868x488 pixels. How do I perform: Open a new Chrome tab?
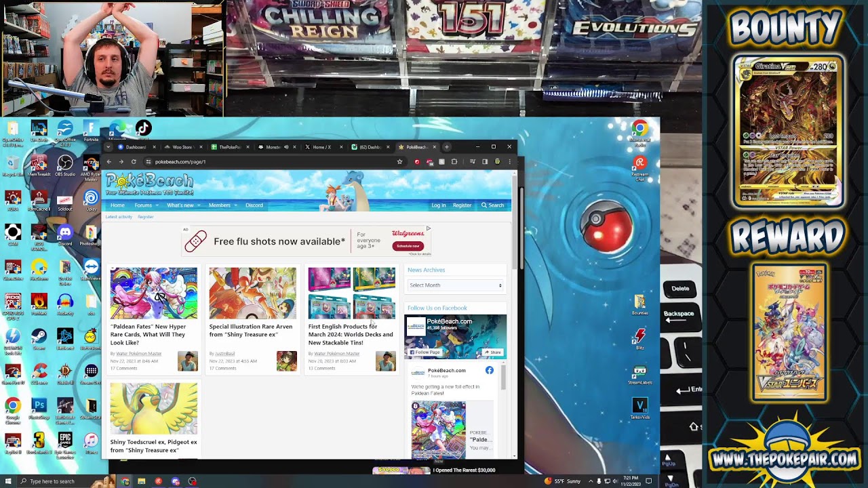446,147
